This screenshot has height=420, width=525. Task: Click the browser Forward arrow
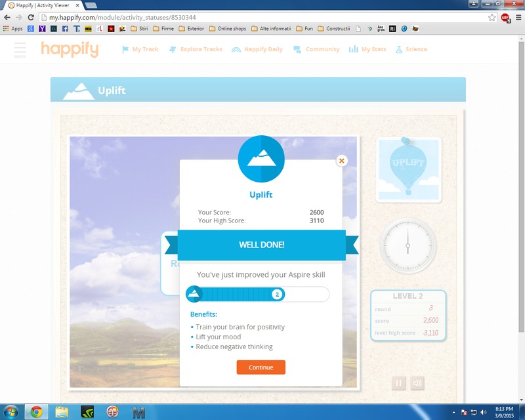click(19, 18)
